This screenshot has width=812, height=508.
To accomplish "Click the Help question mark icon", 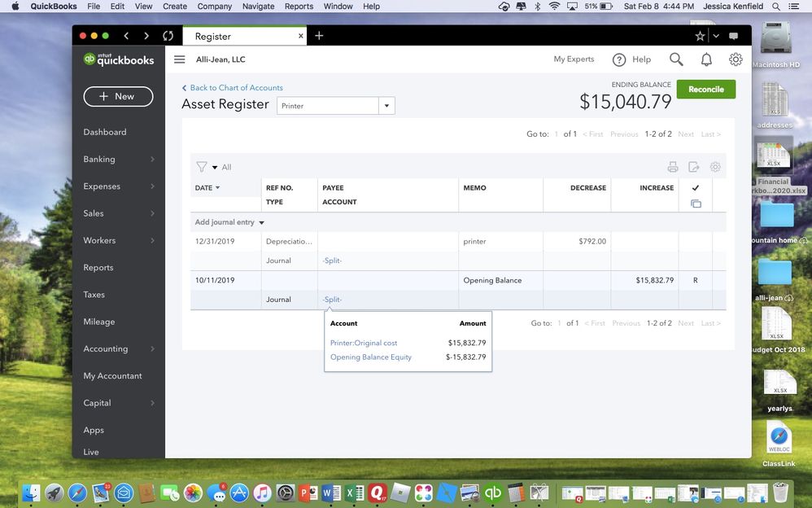I will click(619, 59).
